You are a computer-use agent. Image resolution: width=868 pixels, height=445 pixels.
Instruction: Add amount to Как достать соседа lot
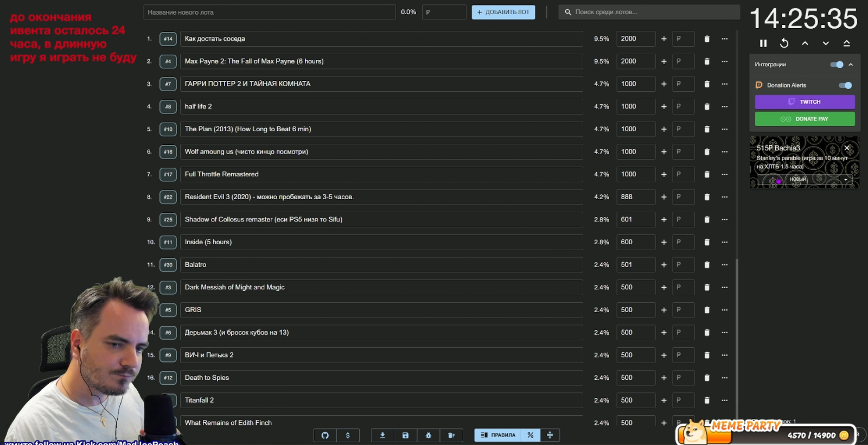pos(663,39)
